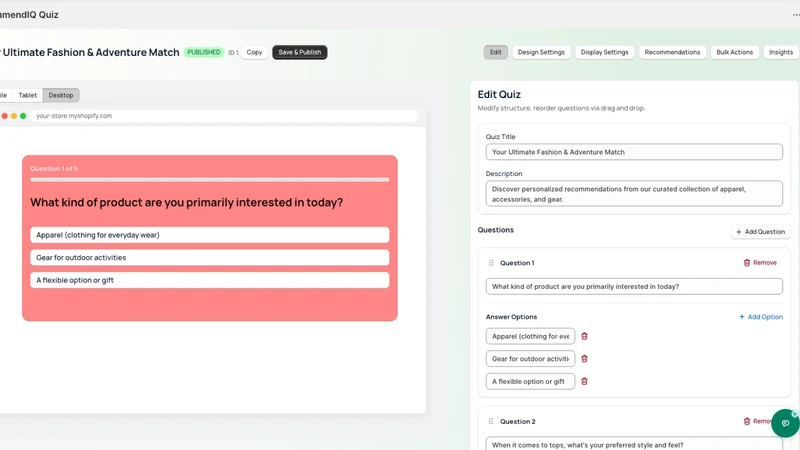Screen dimensions: 800x450
Task: Click the red browser dot in preview
Action: point(5,116)
